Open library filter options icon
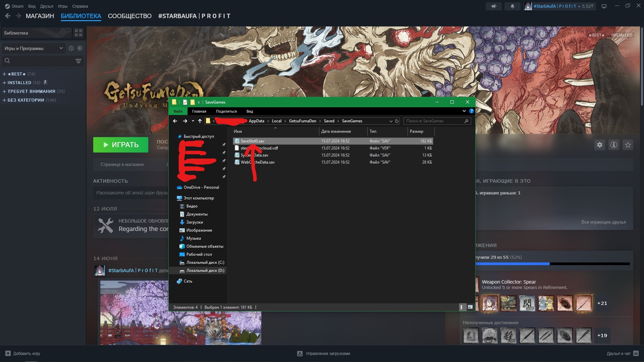Screen dimensions: 644x362 click(x=78, y=61)
